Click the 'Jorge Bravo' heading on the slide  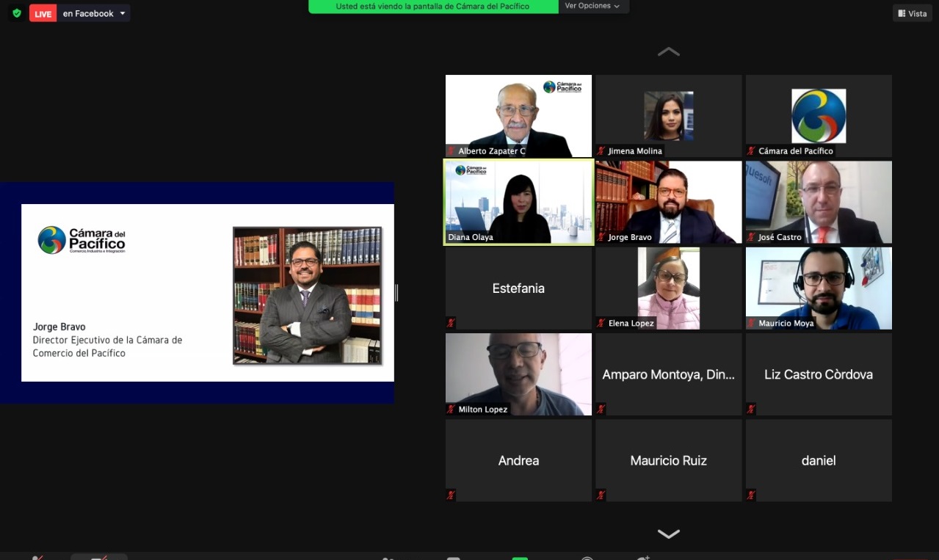pos(59,327)
